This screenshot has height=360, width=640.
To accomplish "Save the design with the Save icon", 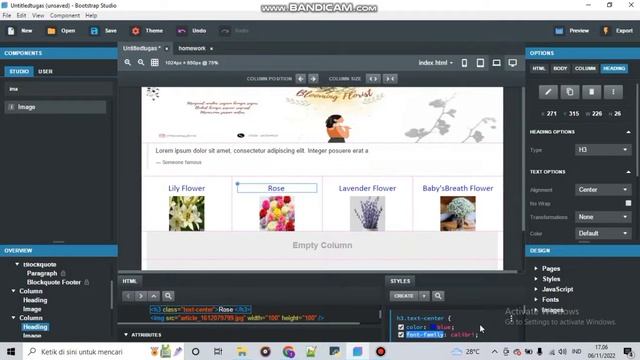I will coord(94,31).
